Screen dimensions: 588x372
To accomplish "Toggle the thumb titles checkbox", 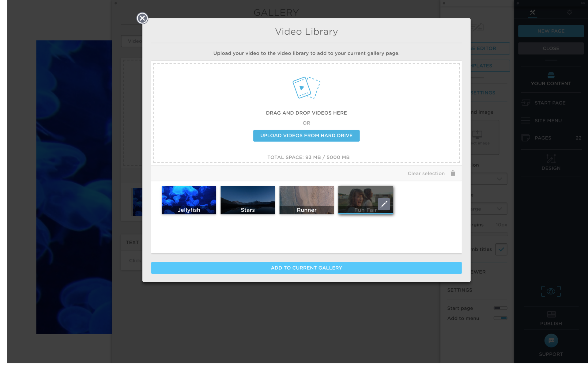I will [501, 249].
